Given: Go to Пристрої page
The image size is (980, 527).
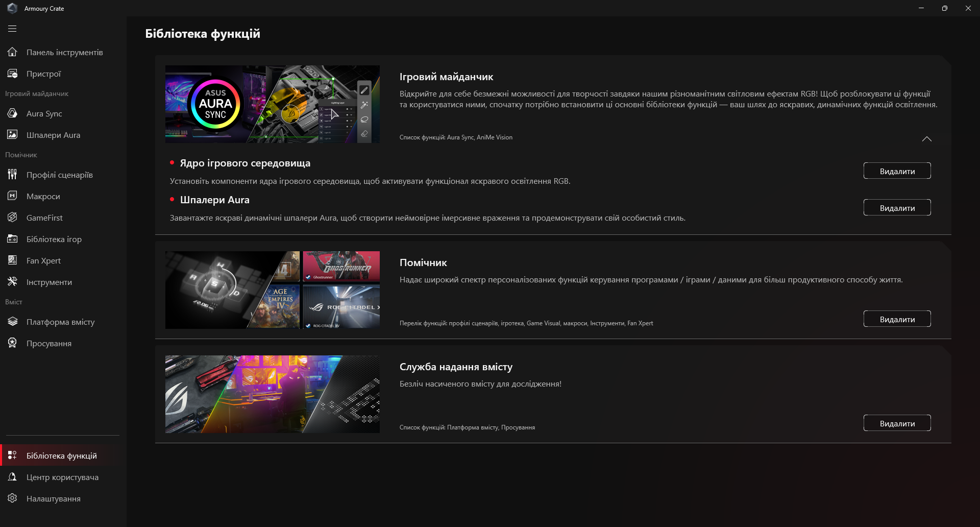Looking at the screenshot, I should point(63,74).
